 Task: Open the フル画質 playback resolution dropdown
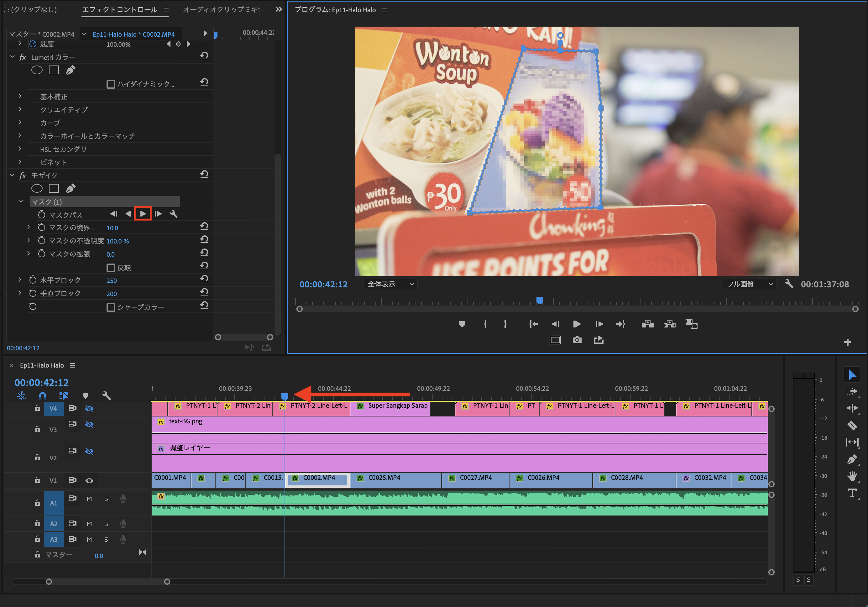[750, 284]
